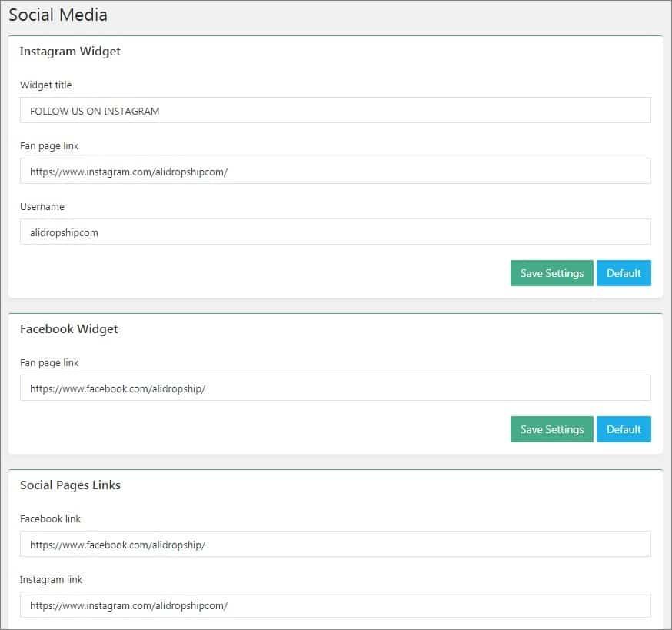Reset Instagram Widget with Default button
The image size is (672, 630).
pyautogui.click(x=624, y=273)
